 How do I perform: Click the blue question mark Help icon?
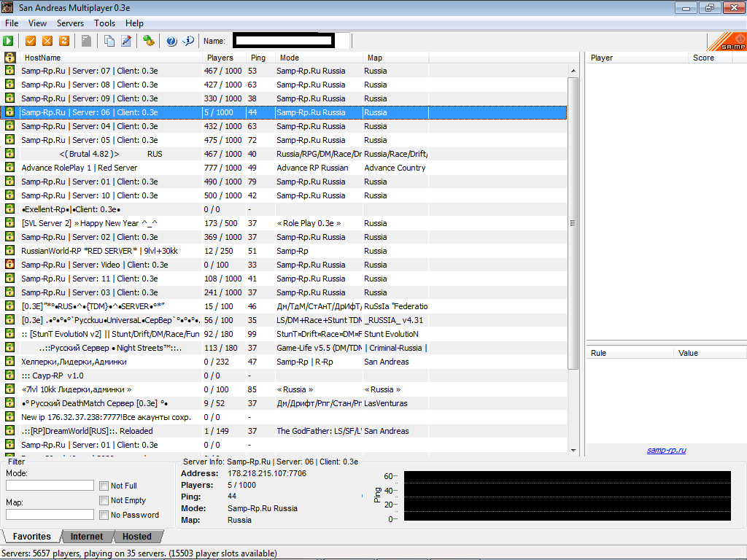pos(171,41)
